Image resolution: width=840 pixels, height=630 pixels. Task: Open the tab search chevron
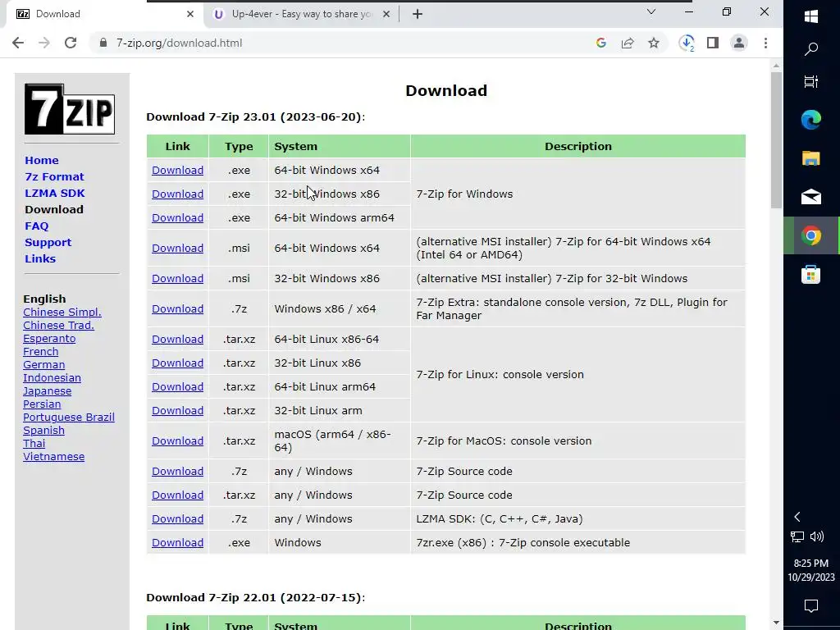(x=651, y=11)
